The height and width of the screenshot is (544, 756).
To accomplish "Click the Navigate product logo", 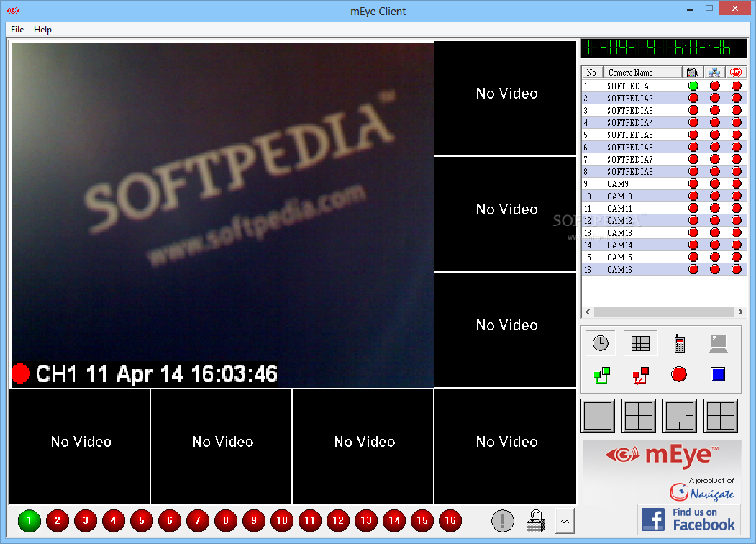I will [x=702, y=492].
